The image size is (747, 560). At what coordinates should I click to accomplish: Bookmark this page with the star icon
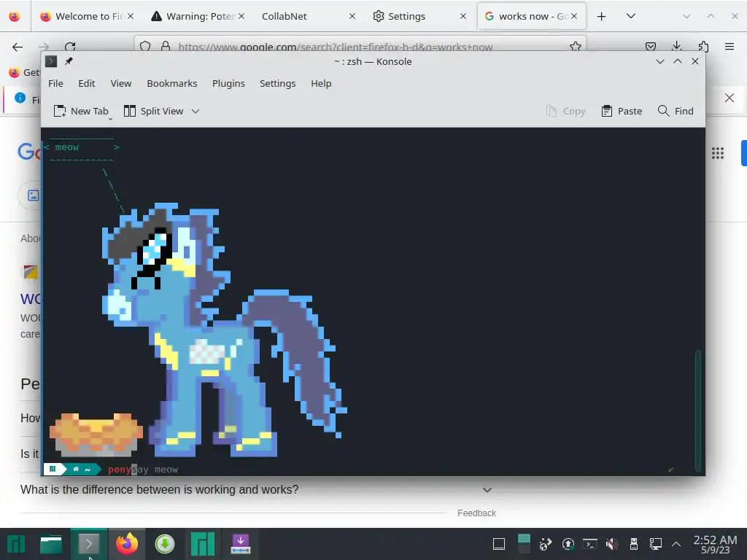(x=576, y=46)
